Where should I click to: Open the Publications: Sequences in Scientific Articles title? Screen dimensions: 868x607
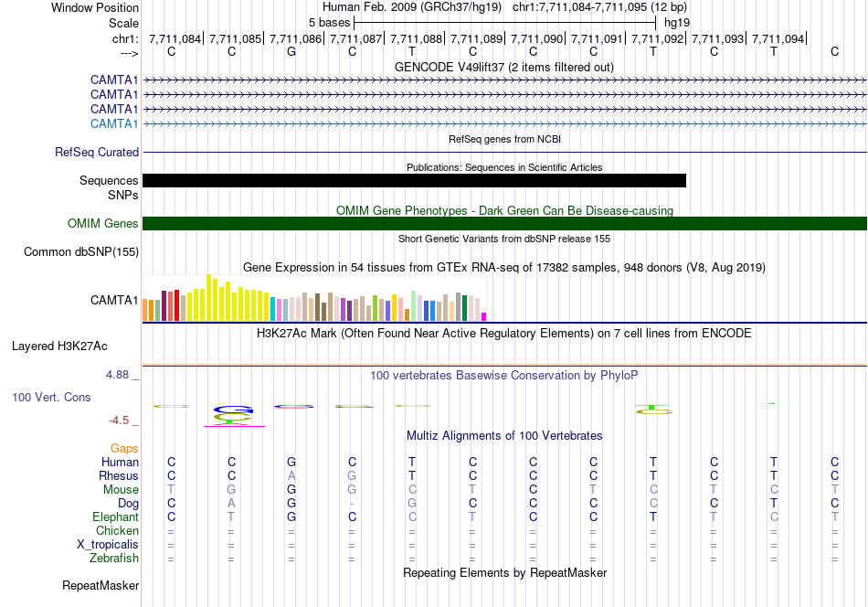(504, 167)
